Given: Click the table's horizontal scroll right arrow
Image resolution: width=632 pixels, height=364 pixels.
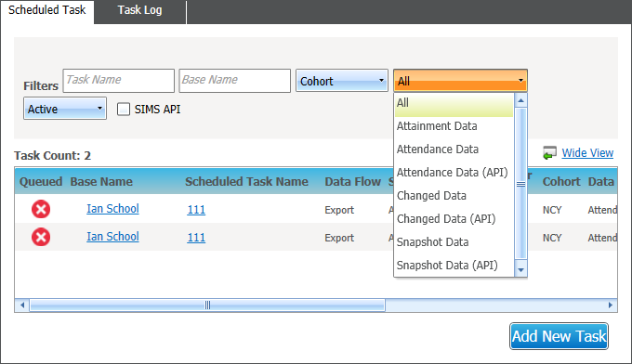Looking at the screenshot, I should [611, 305].
